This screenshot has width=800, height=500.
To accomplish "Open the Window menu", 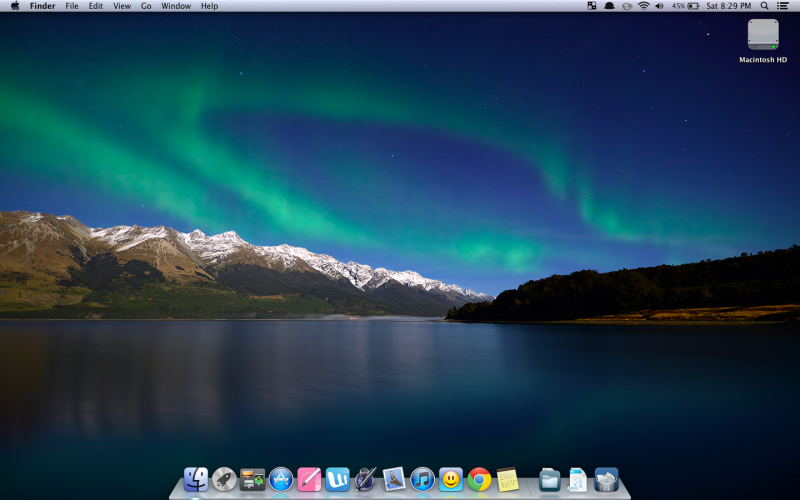I will coord(176,6).
